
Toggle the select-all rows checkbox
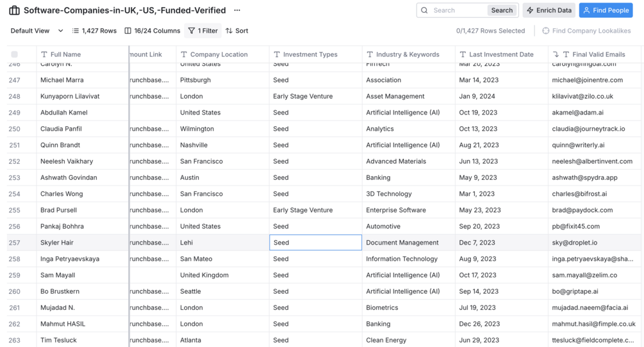pyautogui.click(x=15, y=54)
